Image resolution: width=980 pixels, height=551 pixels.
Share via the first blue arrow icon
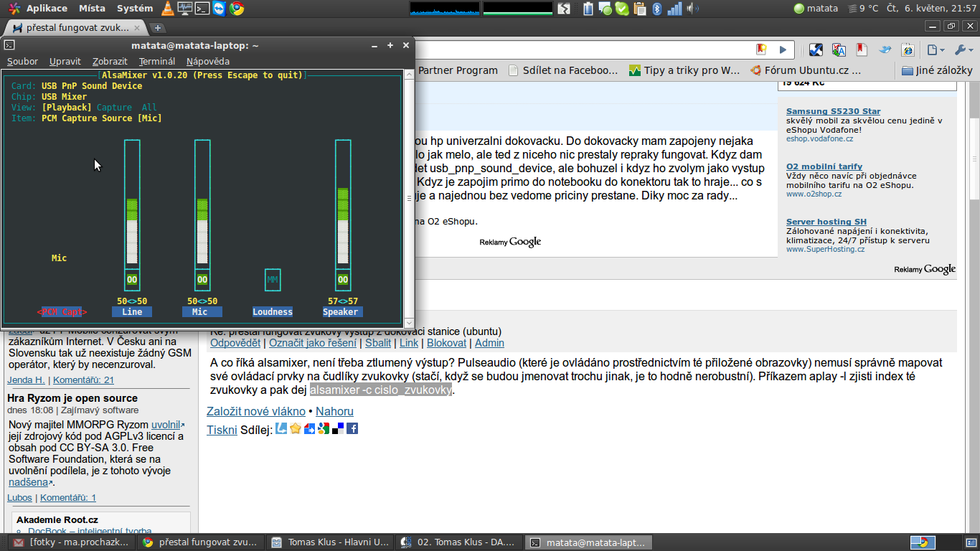point(281,428)
